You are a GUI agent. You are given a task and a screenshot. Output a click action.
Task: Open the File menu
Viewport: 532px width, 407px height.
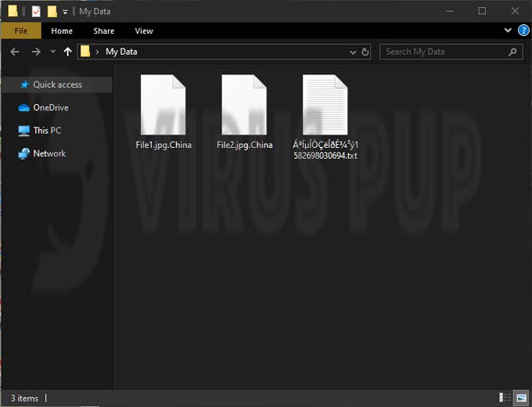(x=21, y=31)
